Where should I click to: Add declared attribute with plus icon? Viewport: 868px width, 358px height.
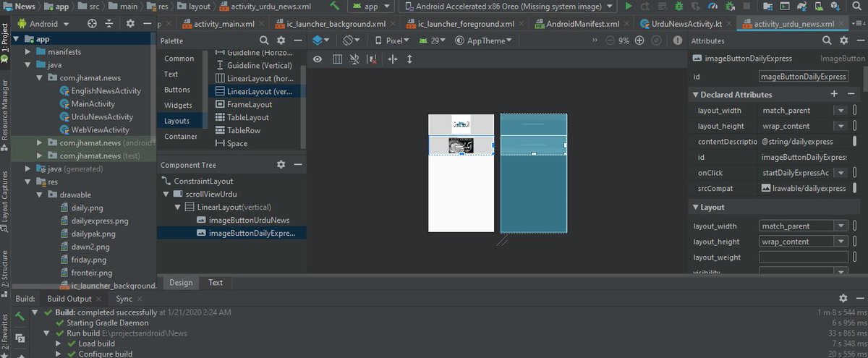click(833, 94)
